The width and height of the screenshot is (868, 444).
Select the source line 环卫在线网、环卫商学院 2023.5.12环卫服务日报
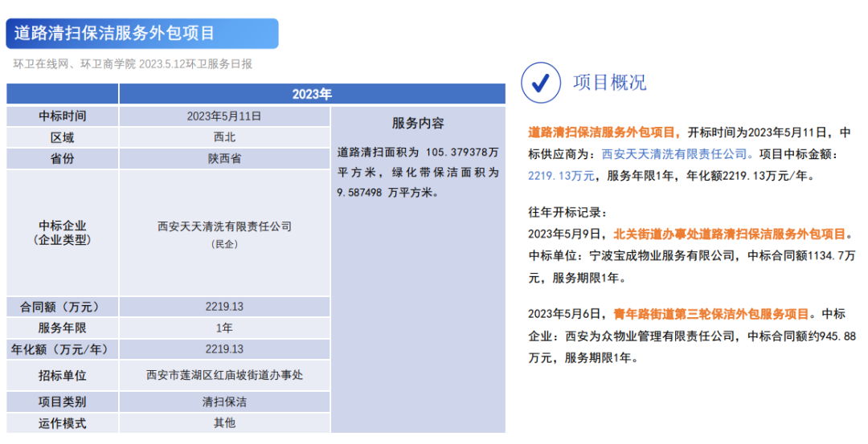click(x=133, y=64)
